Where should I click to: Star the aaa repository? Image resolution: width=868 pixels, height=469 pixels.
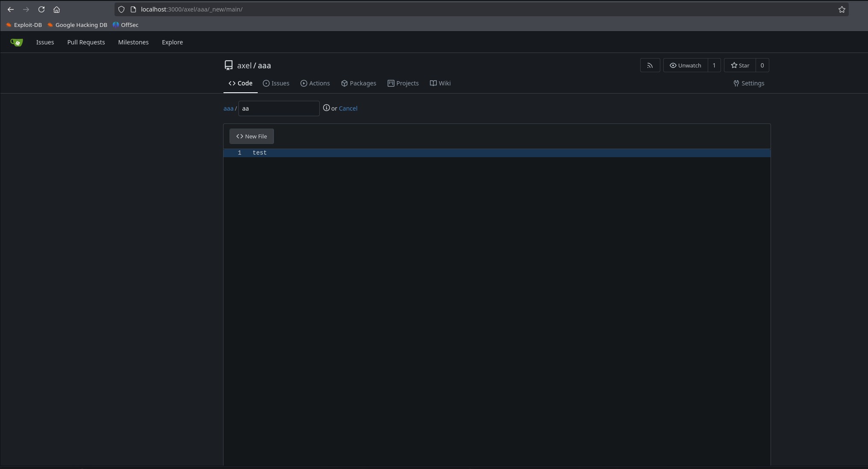tap(740, 65)
